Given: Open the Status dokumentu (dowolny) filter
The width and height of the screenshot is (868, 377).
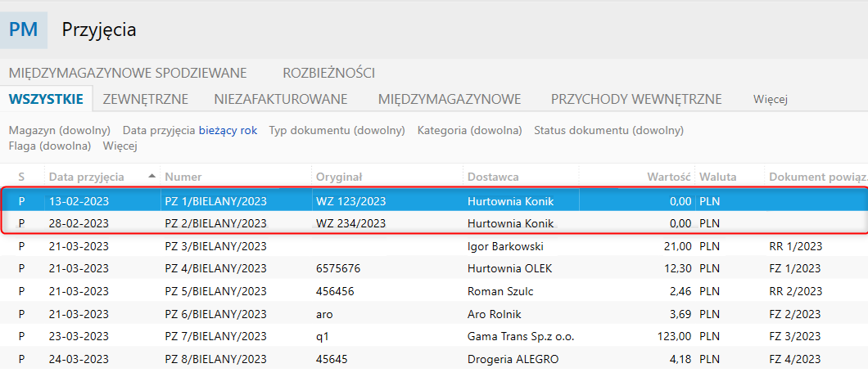Looking at the screenshot, I should 608,131.
